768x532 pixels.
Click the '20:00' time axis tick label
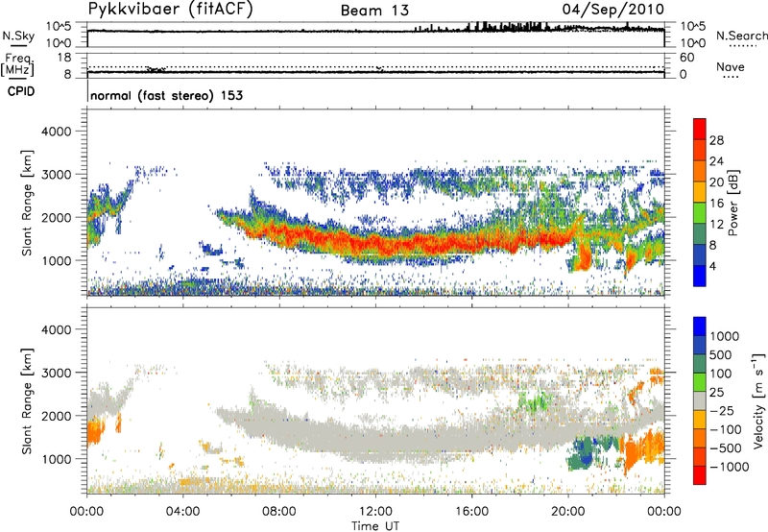(568, 512)
